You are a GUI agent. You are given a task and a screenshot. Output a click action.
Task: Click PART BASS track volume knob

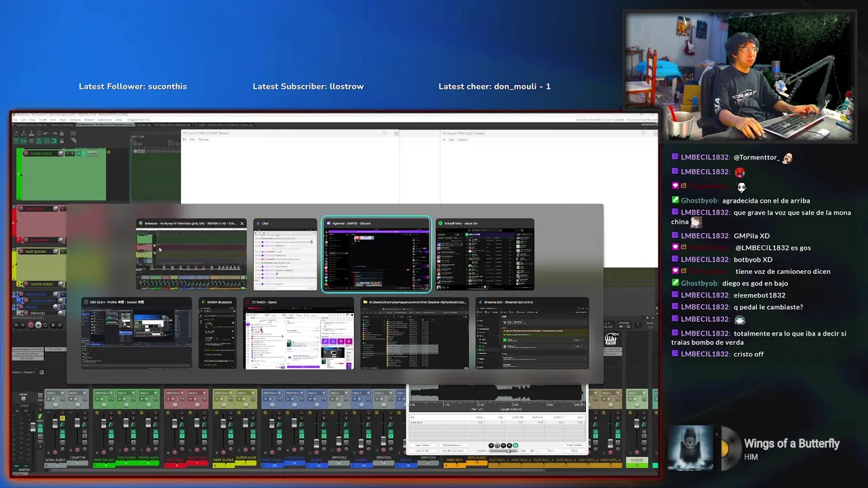(x=56, y=209)
